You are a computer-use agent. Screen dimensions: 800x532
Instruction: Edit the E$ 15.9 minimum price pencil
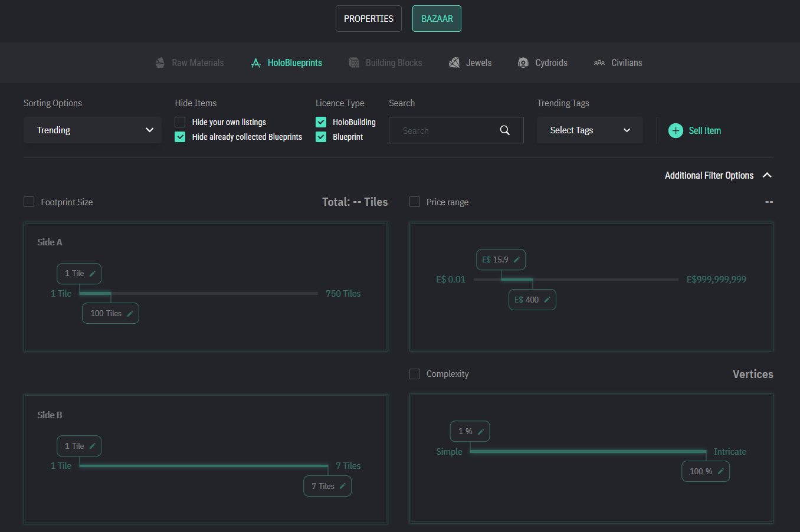coord(517,260)
